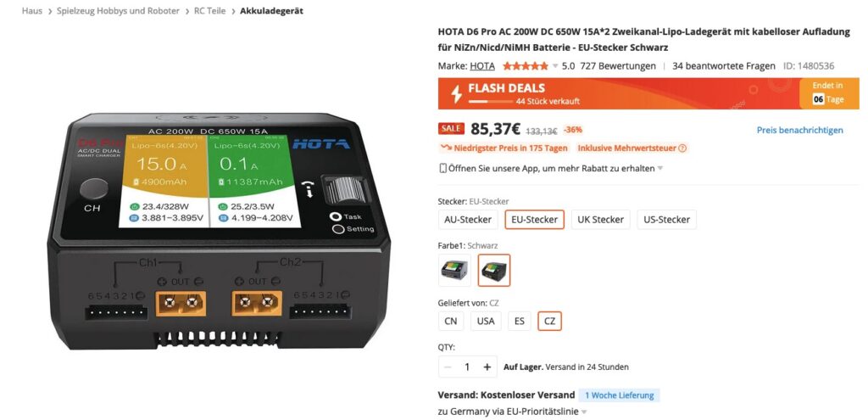
Task: Open the HOTA brand link
Action: 482,66
